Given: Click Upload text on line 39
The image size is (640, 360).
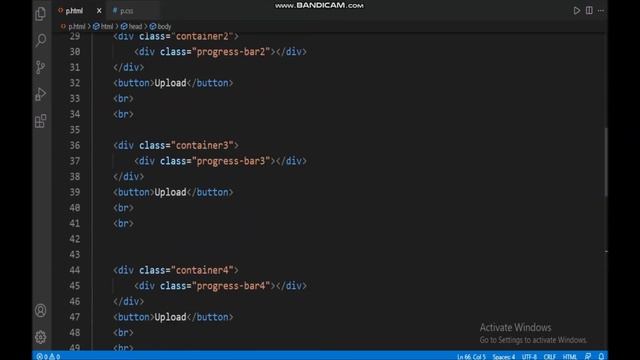Looking at the screenshot, I should click(x=170, y=192).
